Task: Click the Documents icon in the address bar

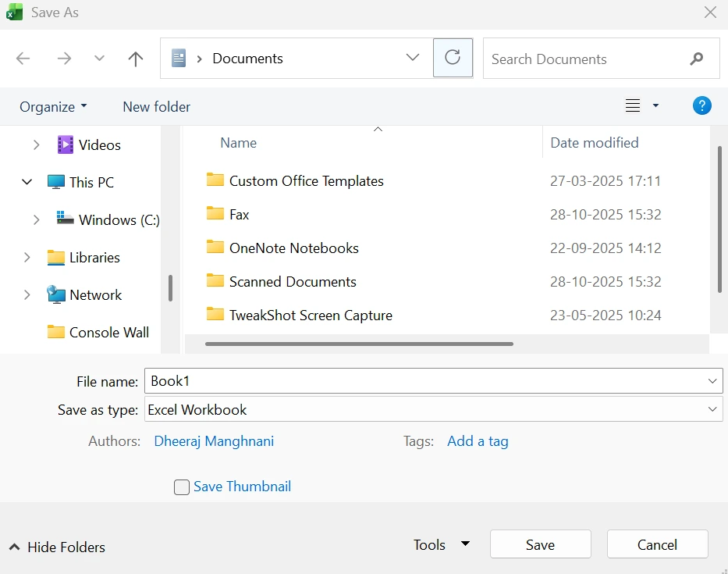Action: click(x=178, y=58)
